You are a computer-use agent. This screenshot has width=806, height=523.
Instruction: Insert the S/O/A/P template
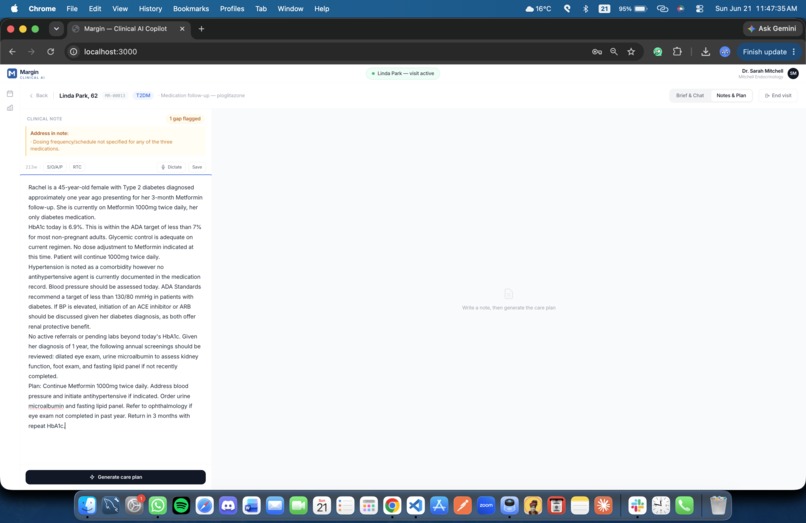point(54,167)
